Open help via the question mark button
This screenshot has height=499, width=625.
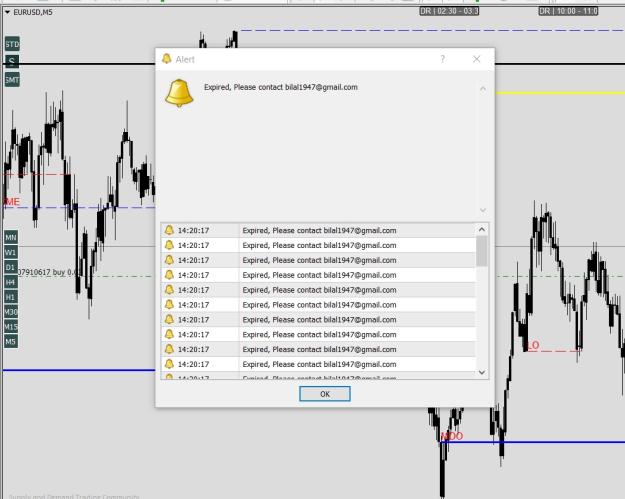[442, 59]
